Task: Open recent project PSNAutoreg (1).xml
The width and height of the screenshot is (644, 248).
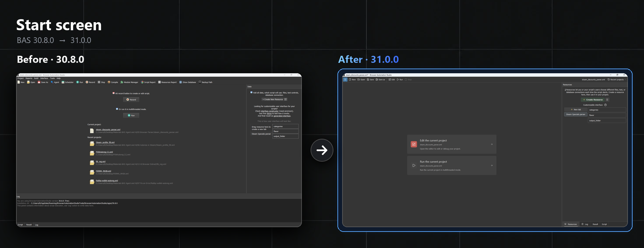Action: point(104,152)
